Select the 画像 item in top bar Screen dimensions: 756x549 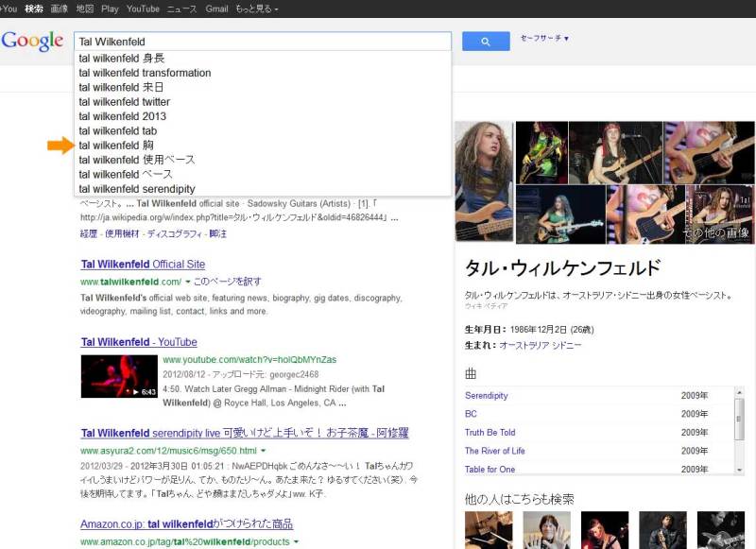[59, 9]
